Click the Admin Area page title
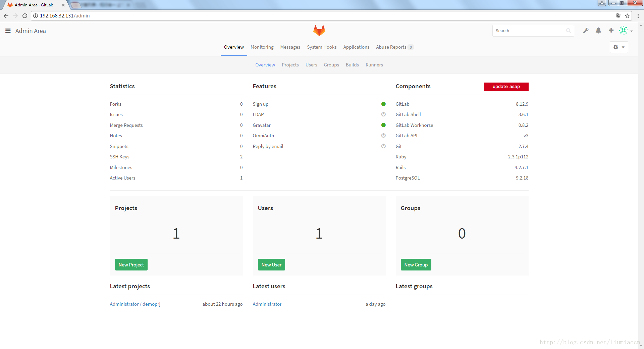The width and height of the screenshot is (644, 349). [31, 31]
